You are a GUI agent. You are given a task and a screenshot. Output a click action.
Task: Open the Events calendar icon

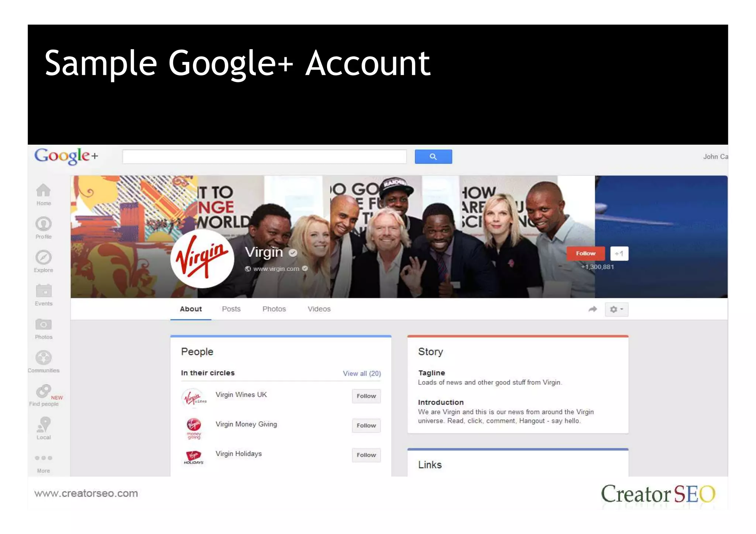(44, 290)
